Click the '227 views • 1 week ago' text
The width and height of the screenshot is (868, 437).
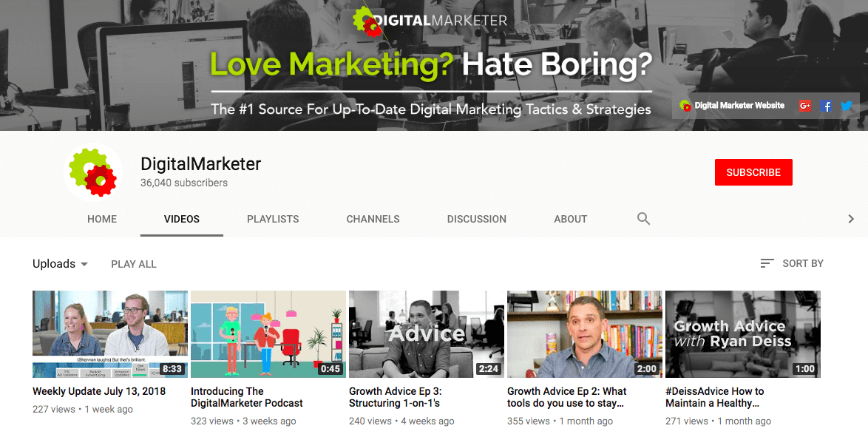pyautogui.click(x=83, y=410)
